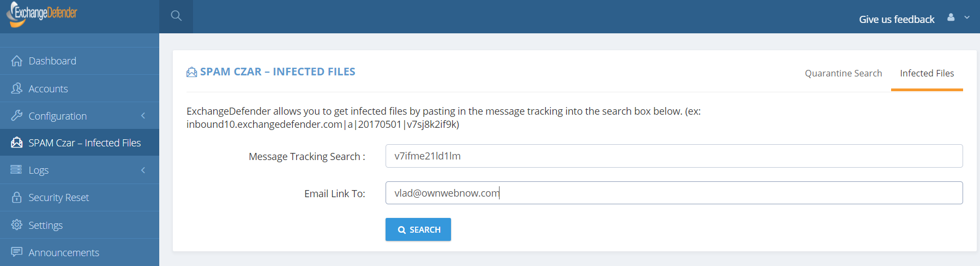Select the Infected Files tab
This screenshot has width=980, height=266.
click(x=927, y=73)
